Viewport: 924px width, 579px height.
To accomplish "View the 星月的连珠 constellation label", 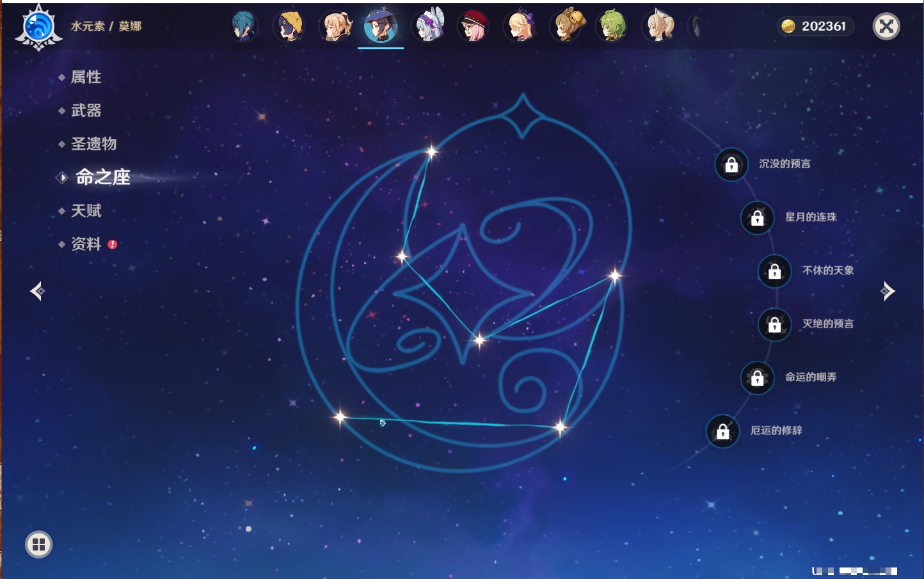I will [811, 217].
